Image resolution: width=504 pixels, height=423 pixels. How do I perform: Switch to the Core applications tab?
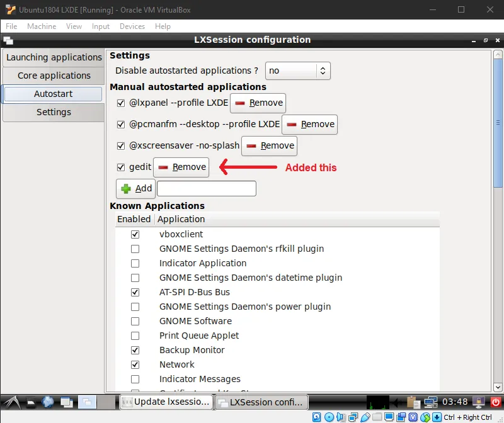pos(54,76)
